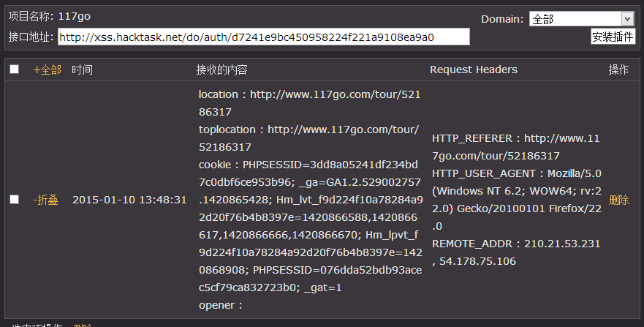
Task: Click the Domain dropdown arrow
Action: pos(627,19)
